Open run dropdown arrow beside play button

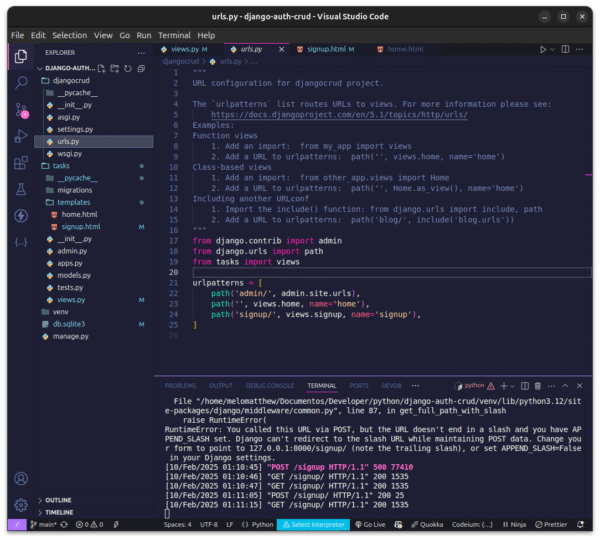(x=552, y=49)
